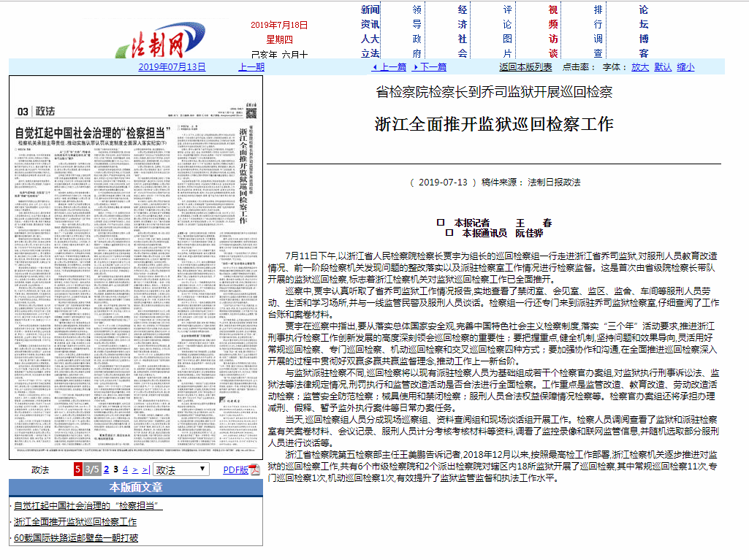Viewport: 749px width, 560px height.
Task: Go to next article 下一篇
Action: click(x=430, y=66)
